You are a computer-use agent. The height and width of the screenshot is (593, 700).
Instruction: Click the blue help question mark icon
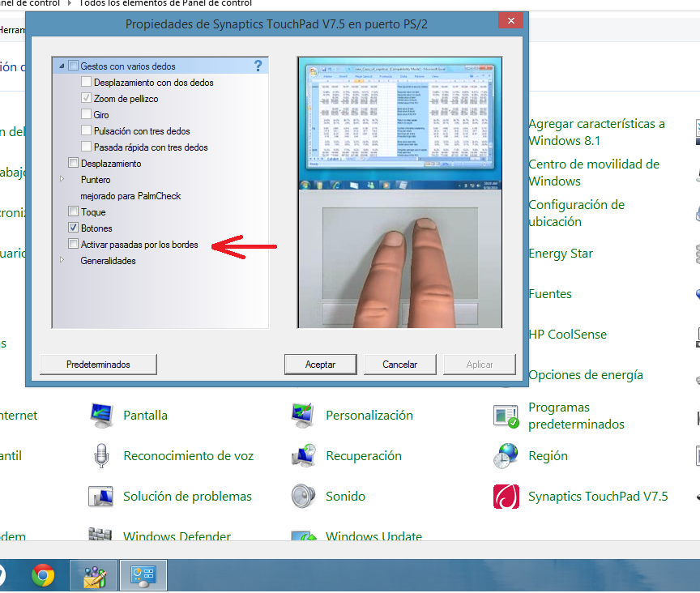pos(258,66)
